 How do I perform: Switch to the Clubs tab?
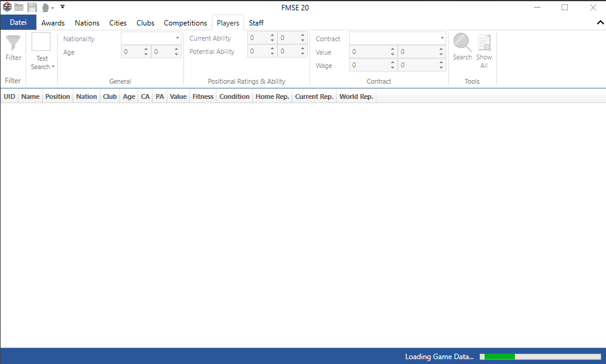145,23
